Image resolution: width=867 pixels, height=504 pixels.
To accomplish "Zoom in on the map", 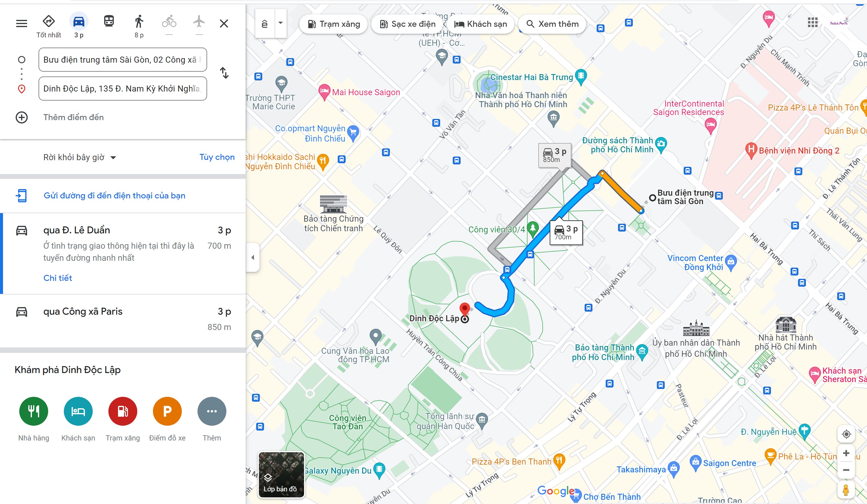I will pos(846,453).
